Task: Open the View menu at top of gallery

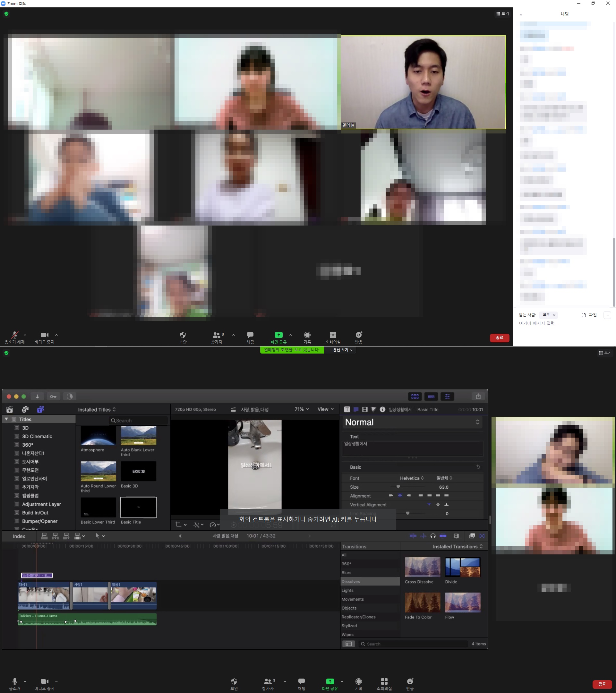Action: [502, 13]
